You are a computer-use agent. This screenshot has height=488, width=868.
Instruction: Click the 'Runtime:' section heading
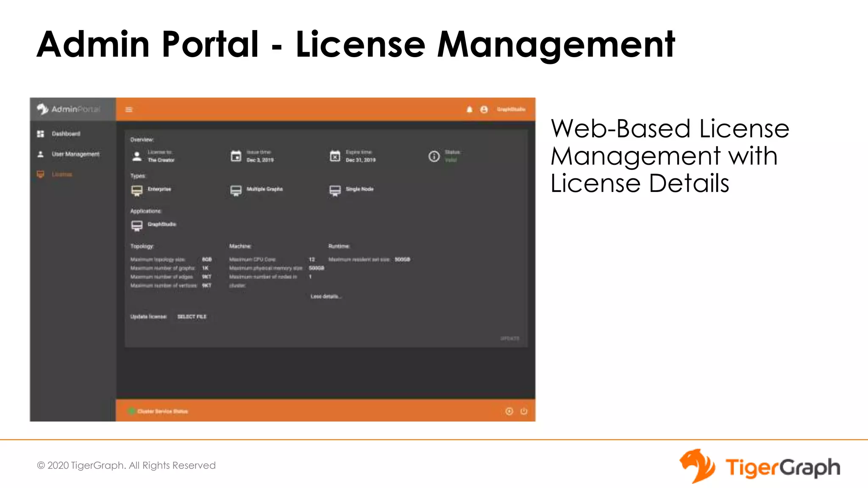click(x=339, y=246)
